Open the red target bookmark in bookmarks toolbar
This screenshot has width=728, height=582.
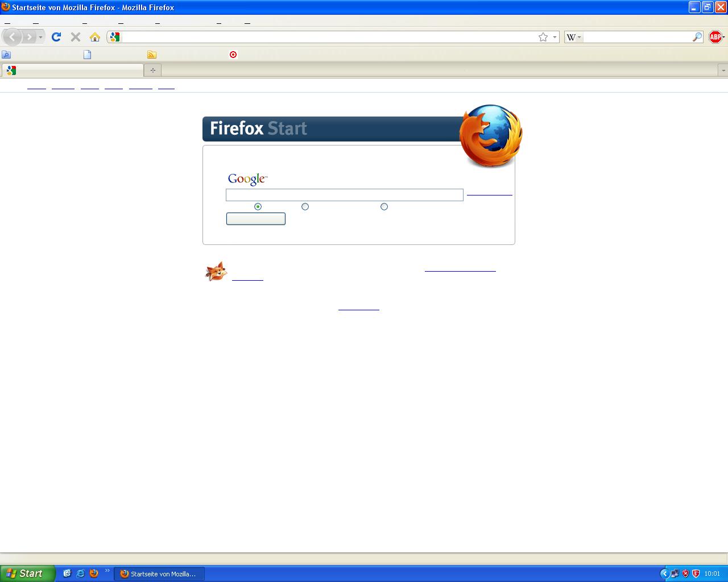pos(233,55)
